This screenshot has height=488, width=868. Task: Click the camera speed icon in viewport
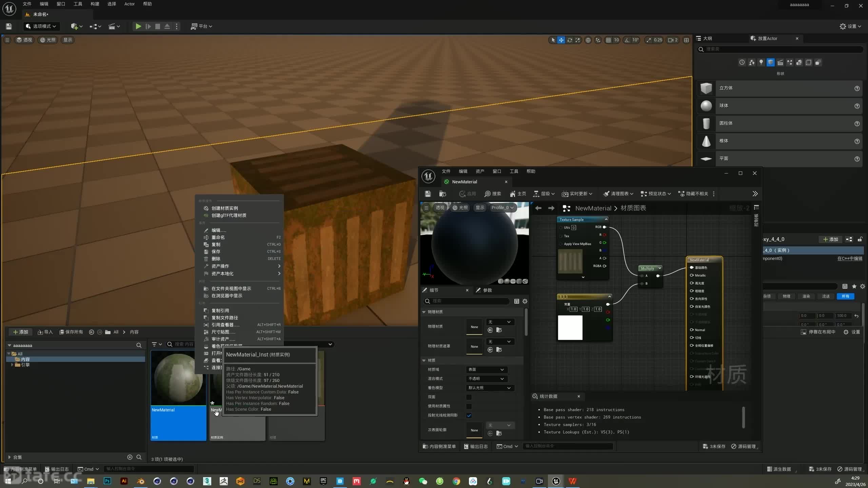pos(671,40)
